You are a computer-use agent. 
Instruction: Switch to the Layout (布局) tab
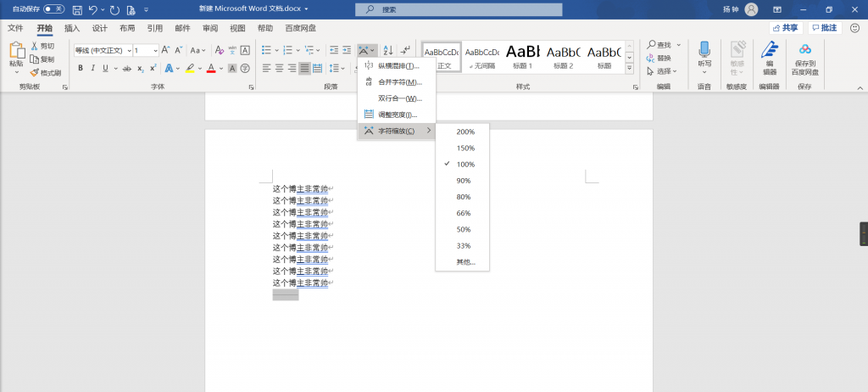127,28
